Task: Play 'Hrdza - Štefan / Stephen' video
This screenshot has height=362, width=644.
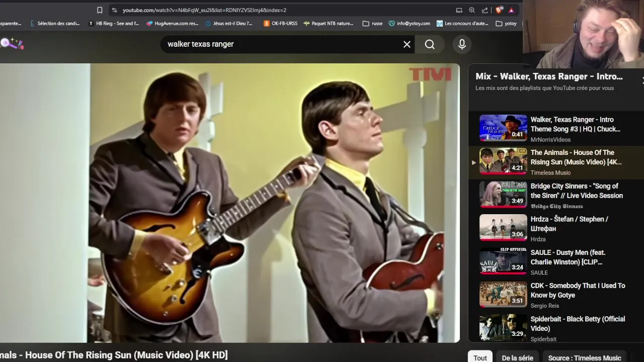Action: [569, 224]
